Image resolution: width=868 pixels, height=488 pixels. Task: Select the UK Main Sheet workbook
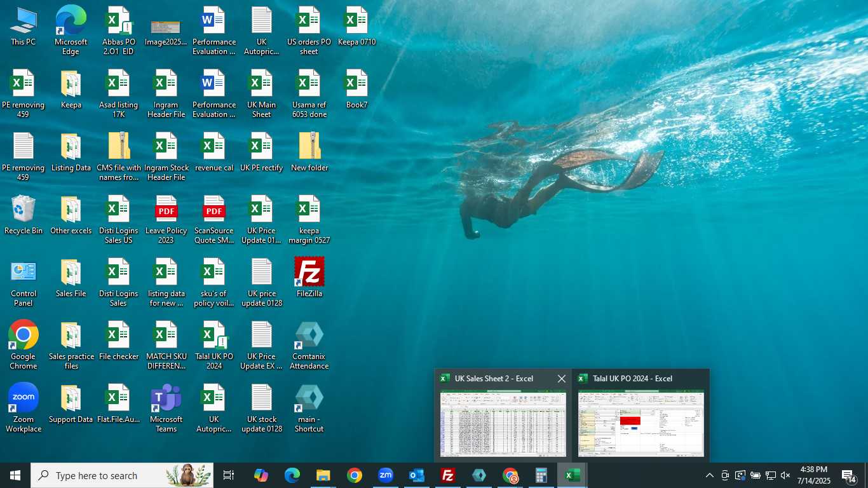point(261,93)
